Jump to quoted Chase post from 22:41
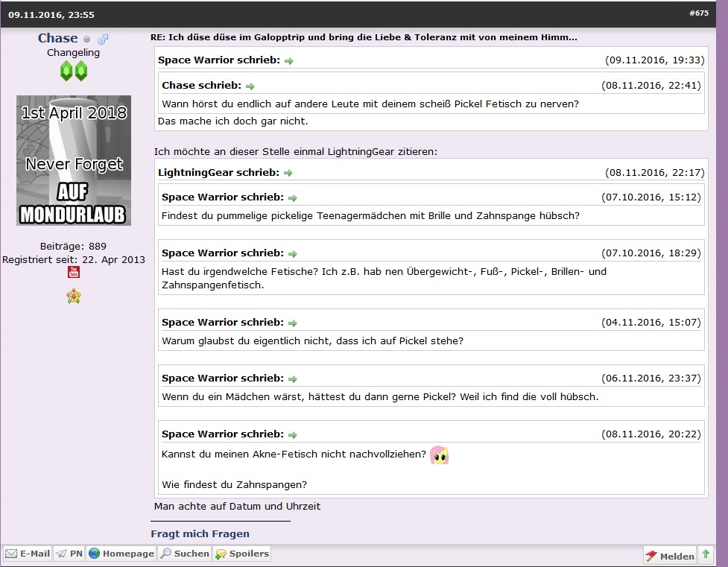The width and height of the screenshot is (728, 567). [x=250, y=86]
